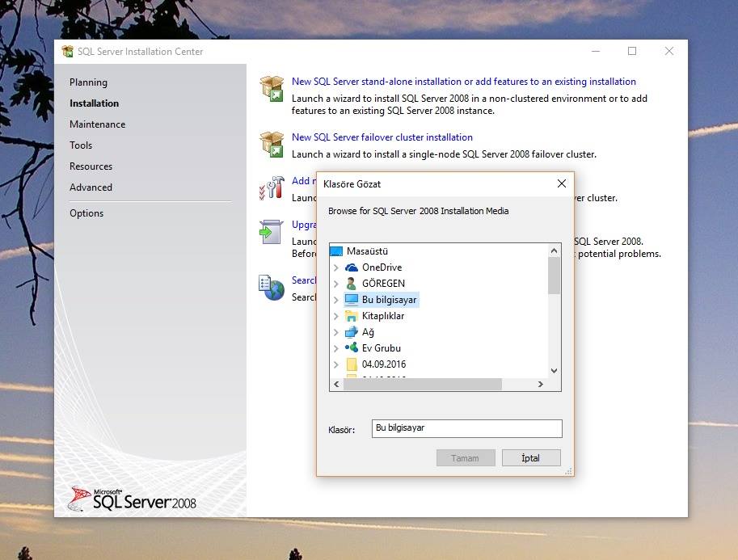Click folder tree scroll left arrow

336,385
